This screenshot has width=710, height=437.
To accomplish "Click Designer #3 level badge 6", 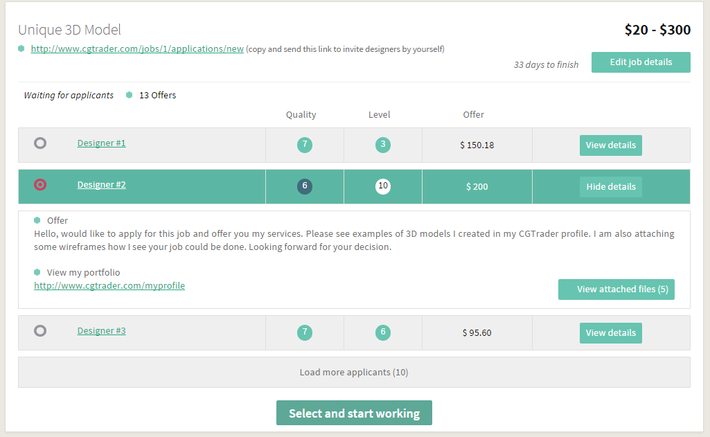I will point(383,332).
